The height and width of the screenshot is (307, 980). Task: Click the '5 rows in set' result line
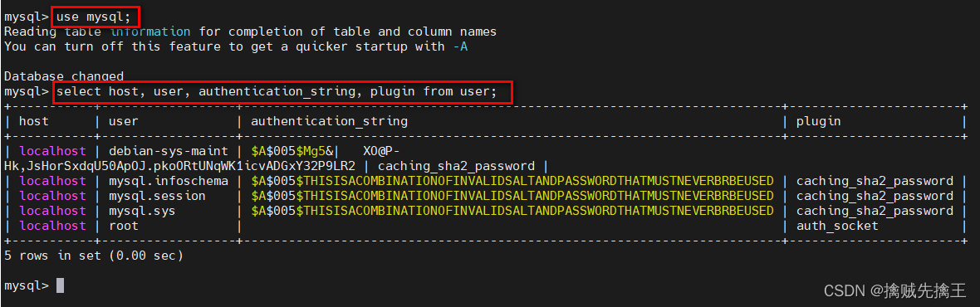[x=94, y=256]
